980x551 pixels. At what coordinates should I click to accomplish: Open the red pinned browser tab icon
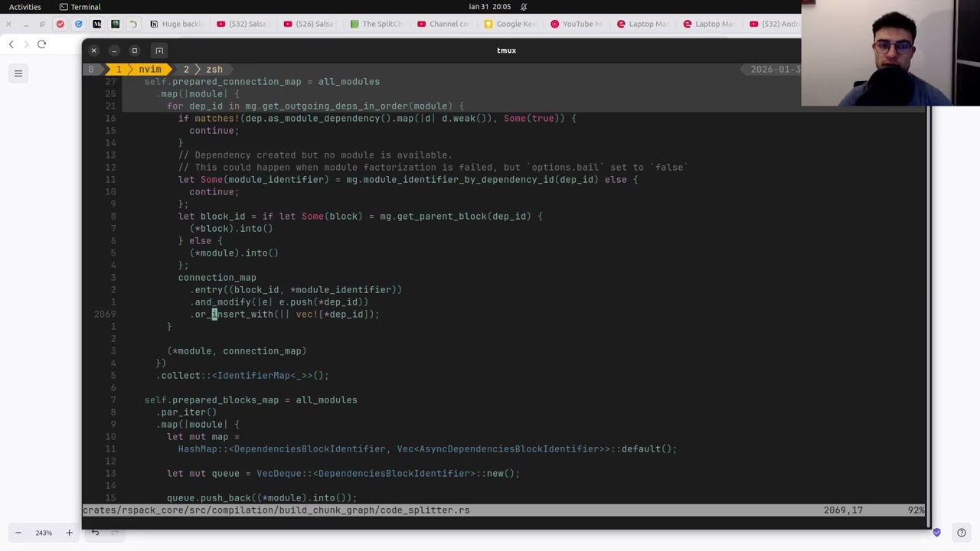click(60, 24)
